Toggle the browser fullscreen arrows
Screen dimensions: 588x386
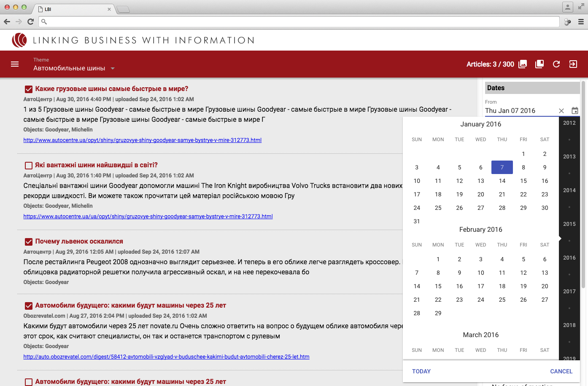pos(581,7)
